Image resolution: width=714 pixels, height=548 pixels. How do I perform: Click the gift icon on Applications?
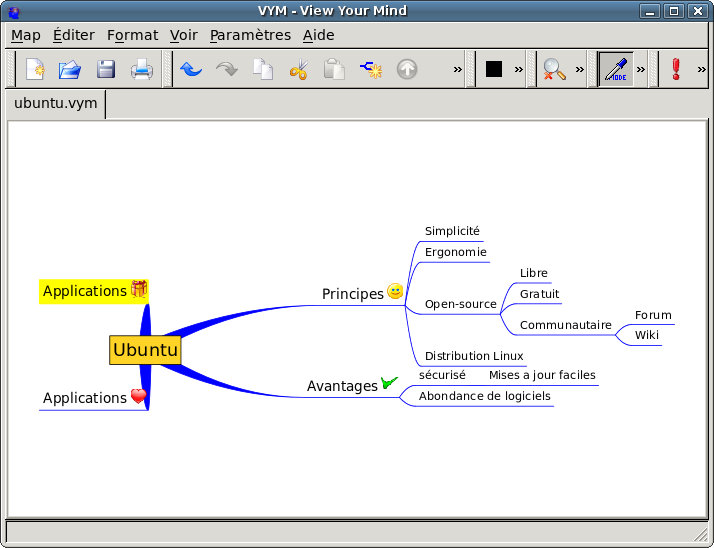click(x=139, y=289)
